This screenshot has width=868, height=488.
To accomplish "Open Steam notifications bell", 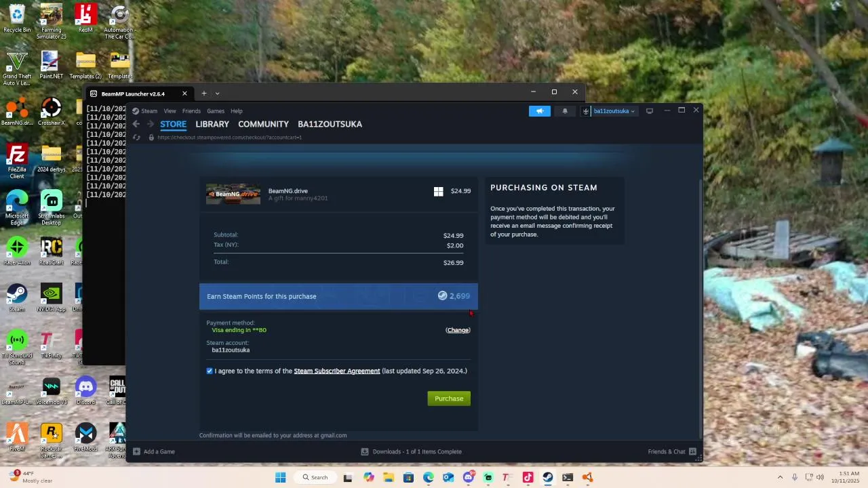I will [x=564, y=111].
